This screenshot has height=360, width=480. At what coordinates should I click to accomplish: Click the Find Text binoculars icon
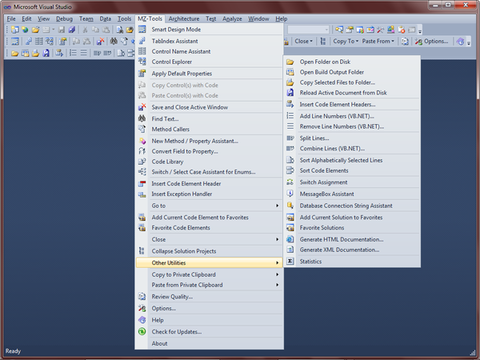click(x=142, y=119)
